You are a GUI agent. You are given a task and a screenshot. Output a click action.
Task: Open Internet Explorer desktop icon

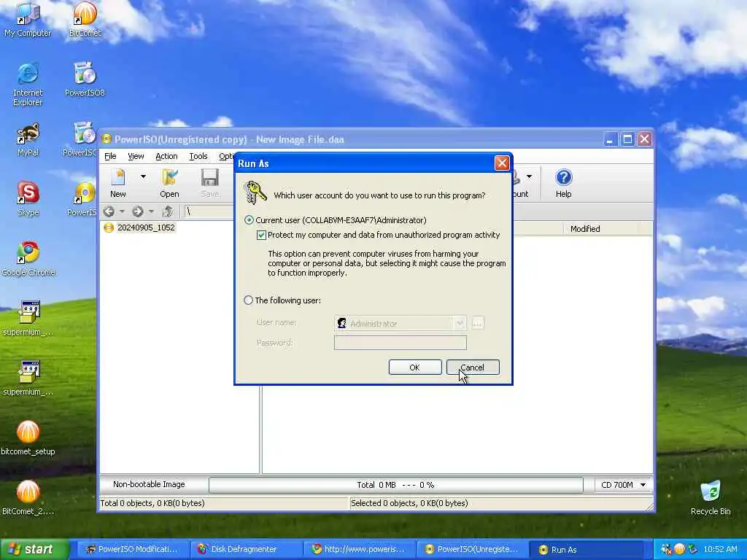click(x=28, y=84)
